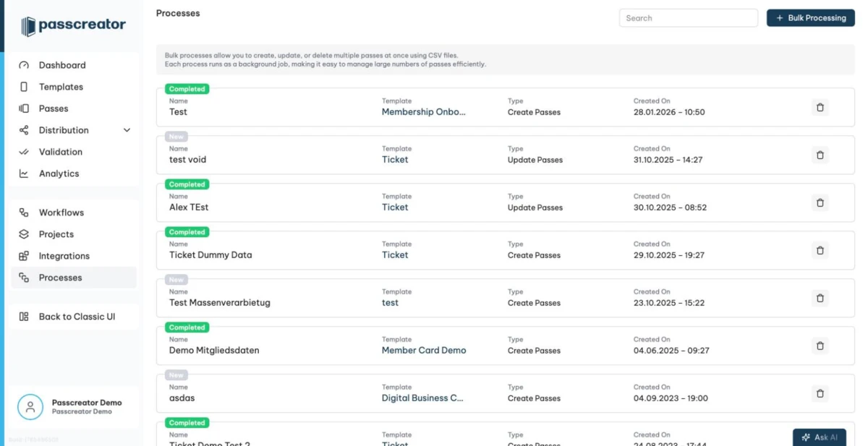This screenshot has width=868, height=446.
Task: Click Create Passes type on Test Massenverarbietug row
Action: (534, 303)
